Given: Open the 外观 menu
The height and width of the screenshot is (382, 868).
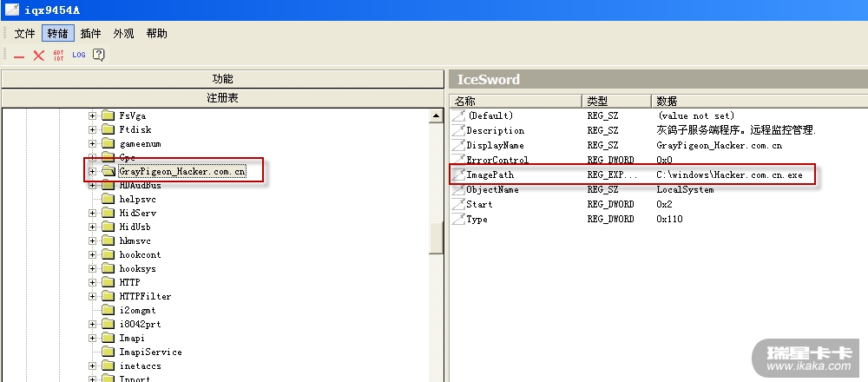Looking at the screenshot, I should tap(123, 34).
